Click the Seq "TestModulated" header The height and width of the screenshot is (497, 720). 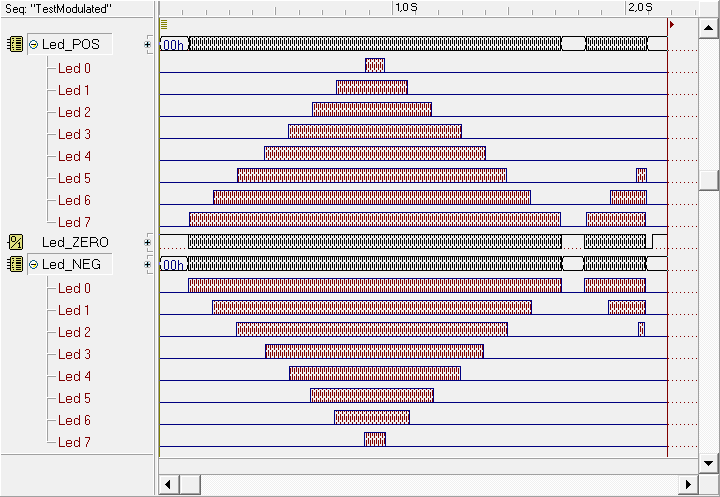59,9
